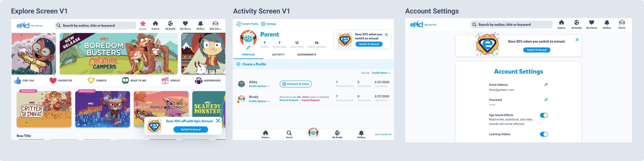Close the Epic Annual popup on Explore Screen
Image resolution: width=644 pixels, height=161 pixels.
pyautogui.click(x=218, y=120)
